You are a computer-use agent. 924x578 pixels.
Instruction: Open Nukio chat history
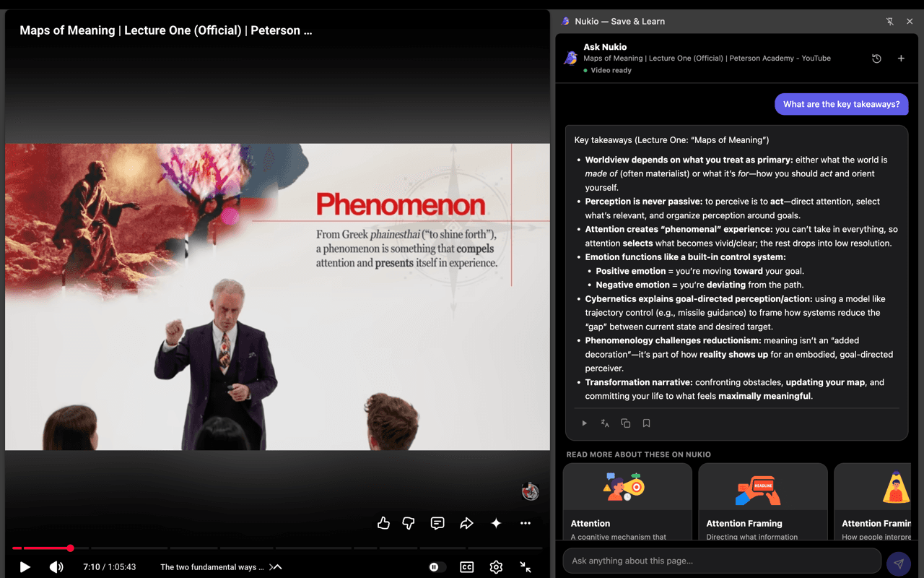[x=876, y=59]
